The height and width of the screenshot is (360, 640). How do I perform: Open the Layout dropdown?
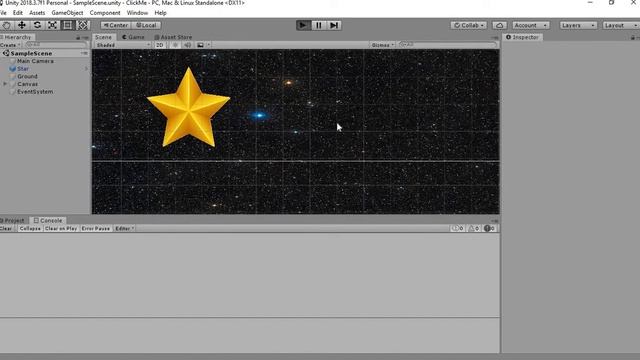pyautogui.click(x=621, y=25)
